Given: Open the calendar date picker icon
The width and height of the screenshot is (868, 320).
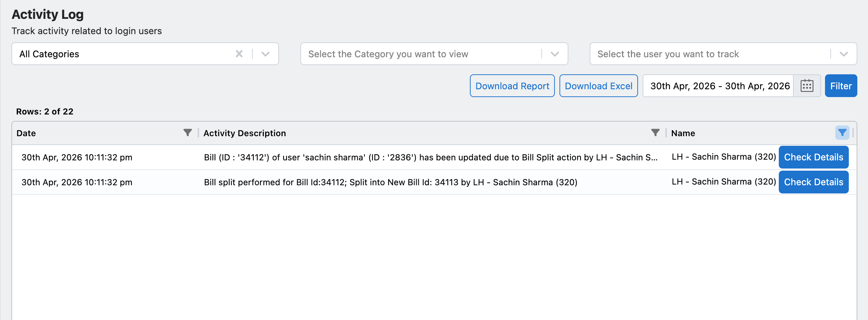Looking at the screenshot, I should pyautogui.click(x=807, y=86).
